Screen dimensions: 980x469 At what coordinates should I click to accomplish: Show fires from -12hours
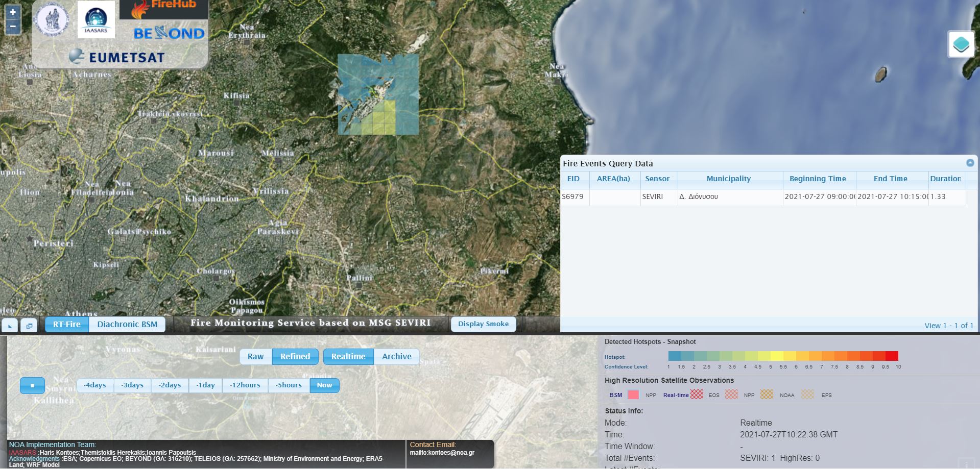coord(245,385)
